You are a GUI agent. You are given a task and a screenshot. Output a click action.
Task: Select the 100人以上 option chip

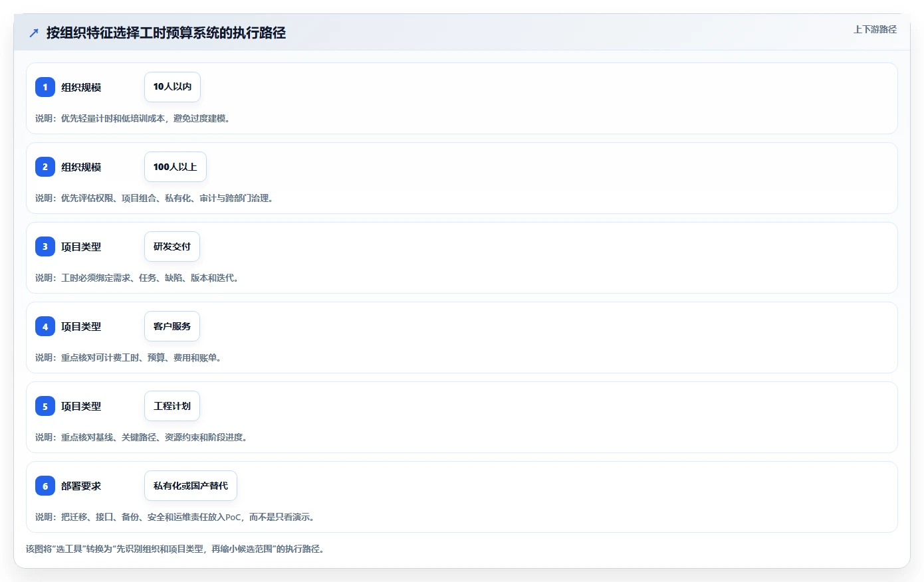point(175,167)
